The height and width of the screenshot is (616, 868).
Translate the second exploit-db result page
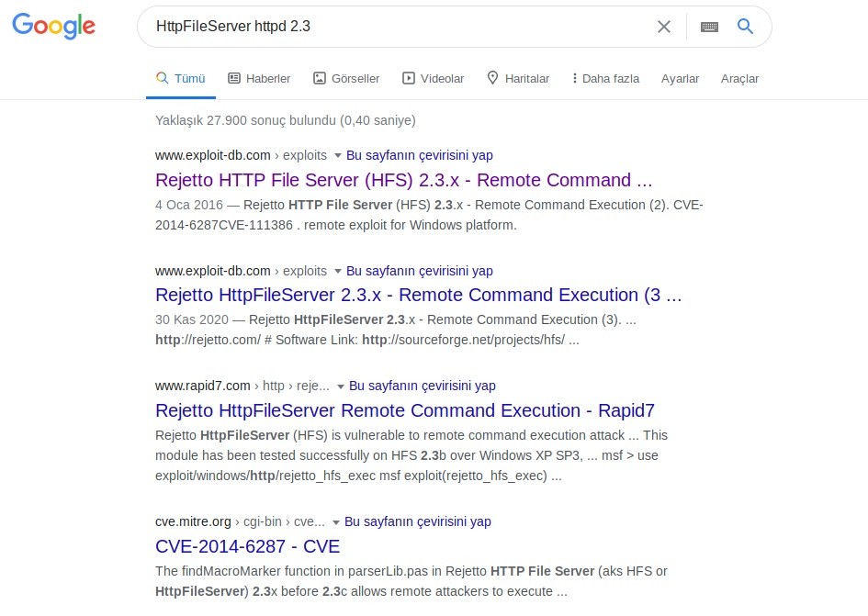click(x=419, y=271)
